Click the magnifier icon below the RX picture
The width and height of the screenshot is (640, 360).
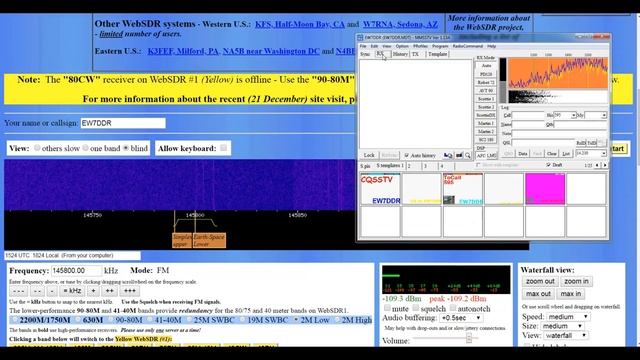(468, 156)
